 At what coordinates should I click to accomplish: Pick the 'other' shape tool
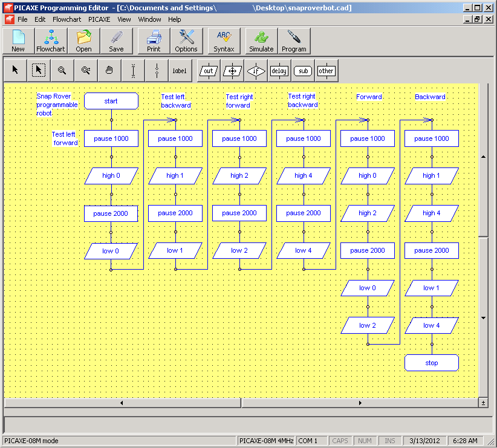326,70
